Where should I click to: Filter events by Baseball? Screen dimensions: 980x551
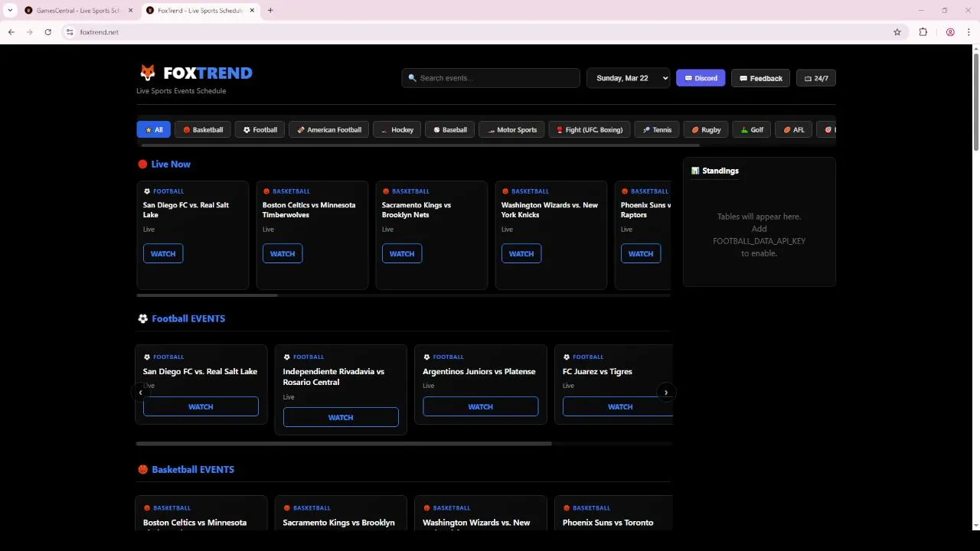click(450, 130)
